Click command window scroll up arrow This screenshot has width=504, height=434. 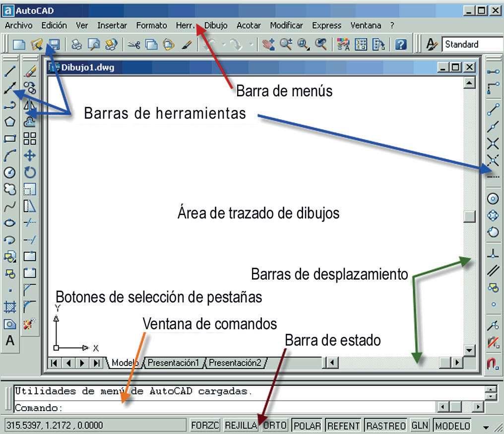point(491,390)
